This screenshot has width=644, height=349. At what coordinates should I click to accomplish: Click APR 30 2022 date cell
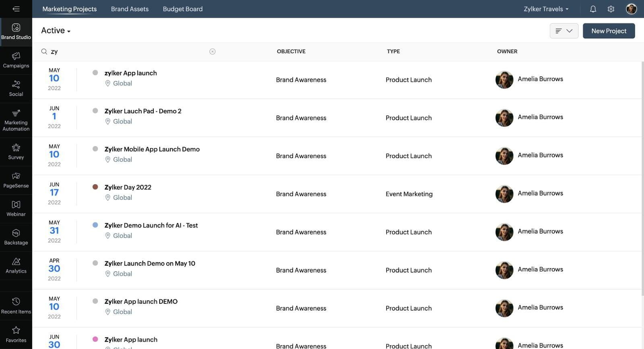click(54, 270)
